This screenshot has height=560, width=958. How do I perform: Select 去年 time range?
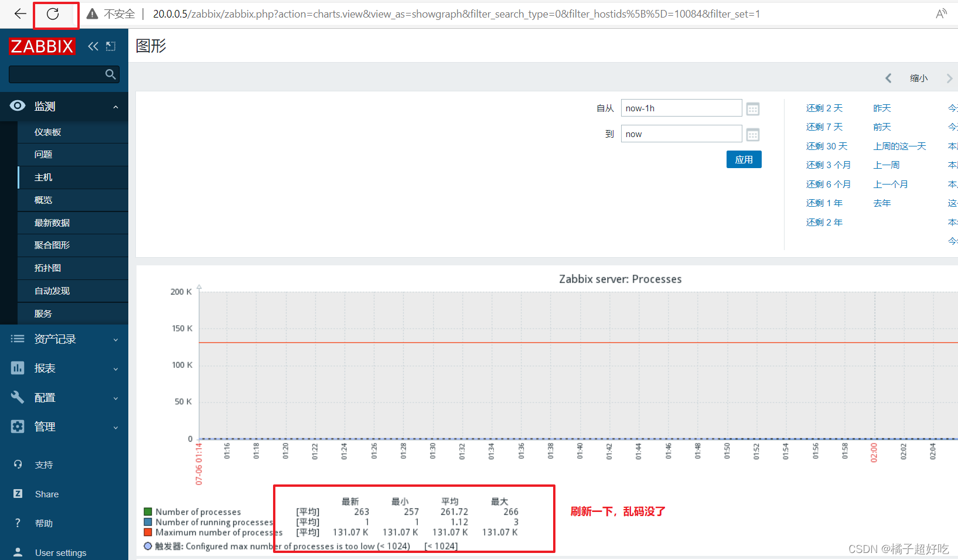point(882,203)
